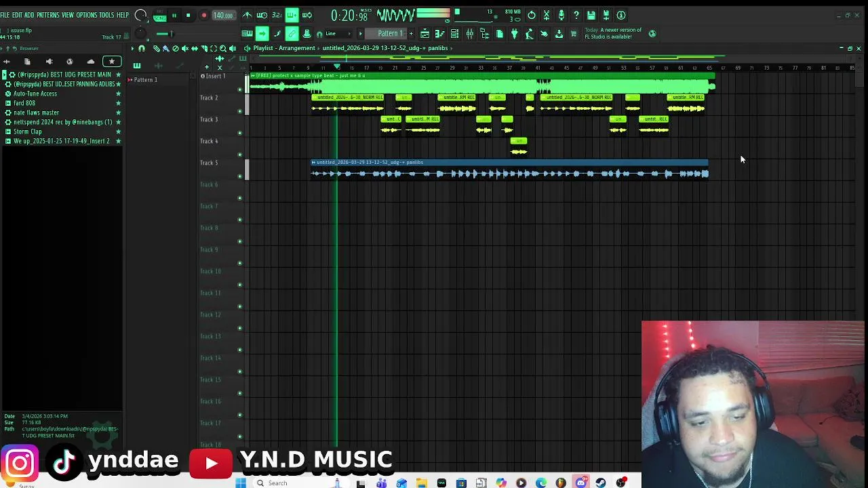Toggle Pattern/Song mode switch

pos(160,16)
